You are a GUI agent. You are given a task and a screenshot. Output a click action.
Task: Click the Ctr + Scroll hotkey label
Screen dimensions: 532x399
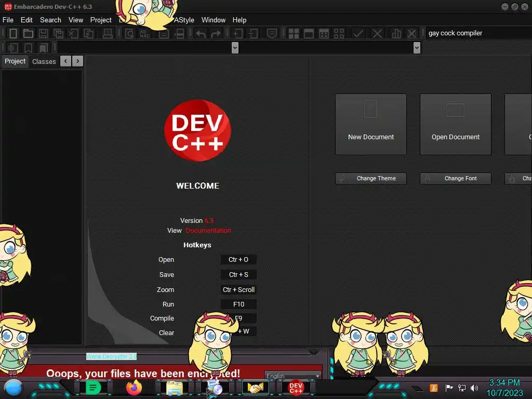pos(238,289)
